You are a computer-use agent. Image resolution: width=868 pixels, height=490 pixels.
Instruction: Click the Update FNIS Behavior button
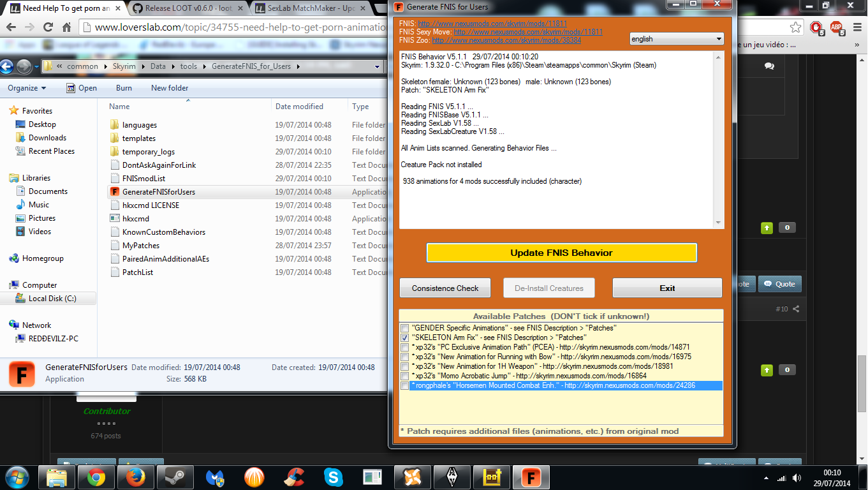point(561,253)
